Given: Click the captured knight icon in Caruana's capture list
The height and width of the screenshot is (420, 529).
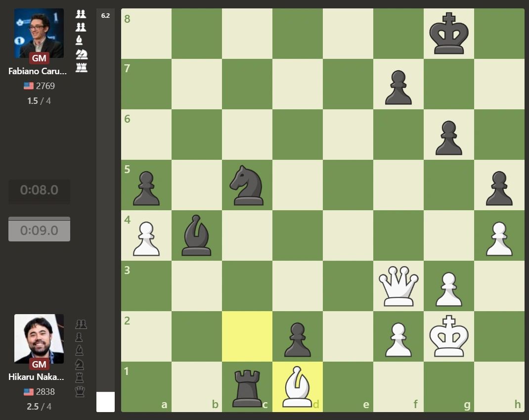Looking at the screenshot, I should click(81, 54).
